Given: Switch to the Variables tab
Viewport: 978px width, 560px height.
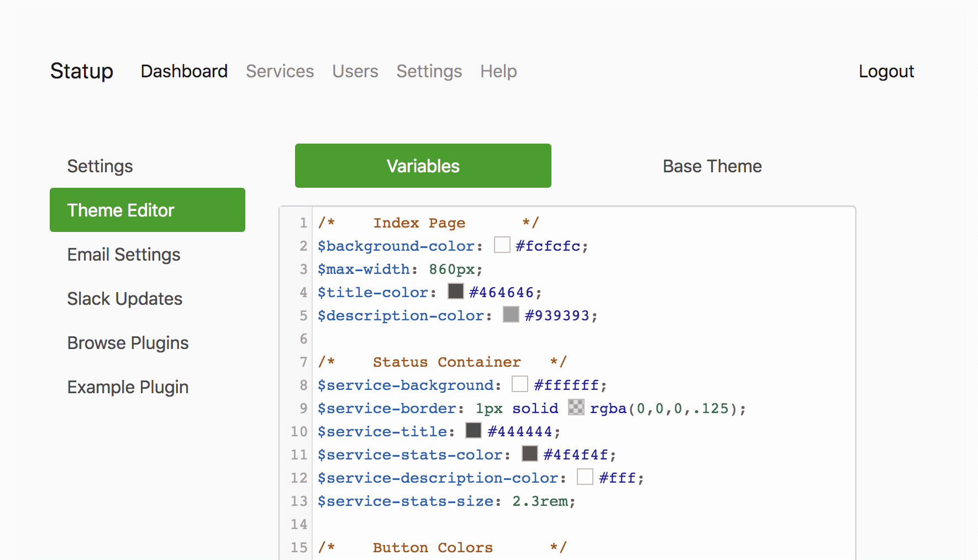Looking at the screenshot, I should (423, 166).
